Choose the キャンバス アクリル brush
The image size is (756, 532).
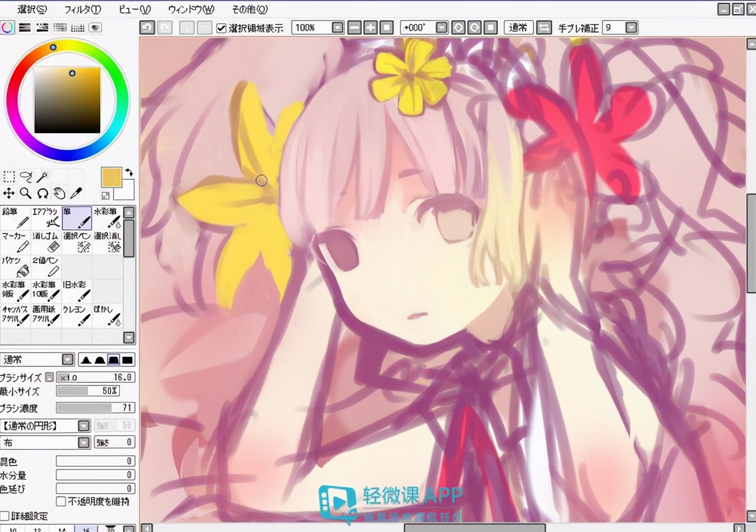[15, 316]
